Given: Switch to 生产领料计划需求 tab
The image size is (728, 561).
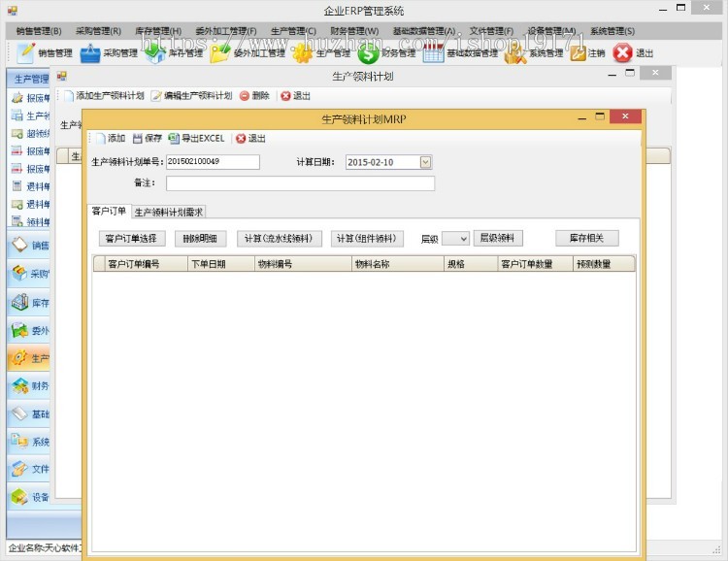Looking at the screenshot, I should pyautogui.click(x=169, y=213).
